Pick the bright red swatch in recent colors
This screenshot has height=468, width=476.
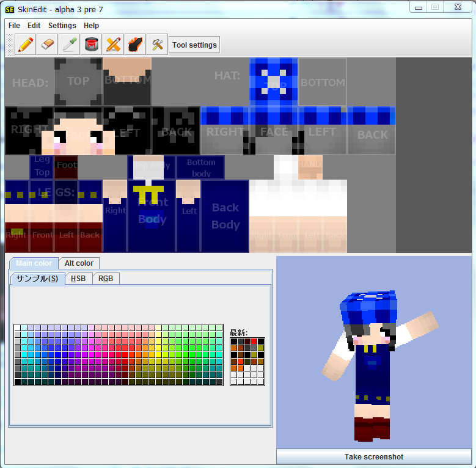(x=254, y=342)
